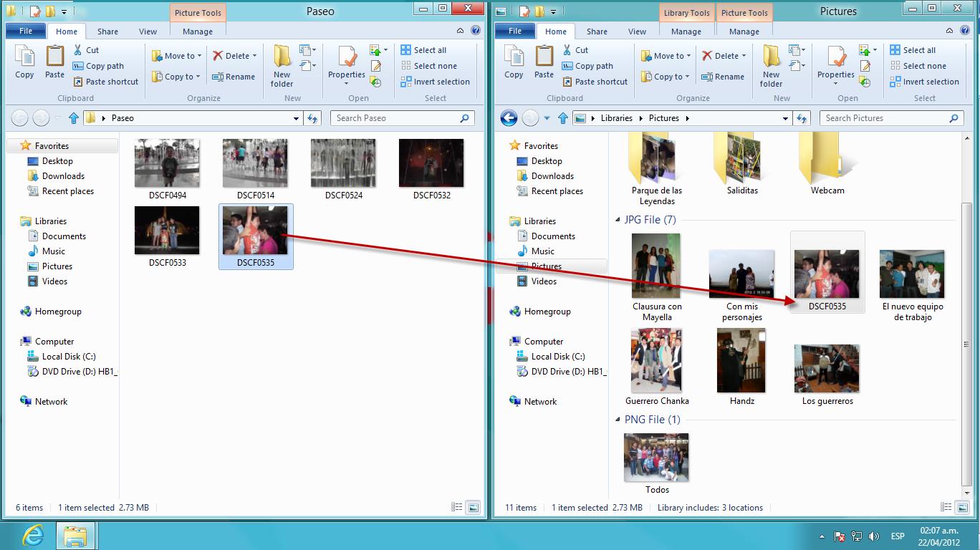Click the New folder icon in Pictures window
Screen dimensions: 980x550
tap(771, 65)
